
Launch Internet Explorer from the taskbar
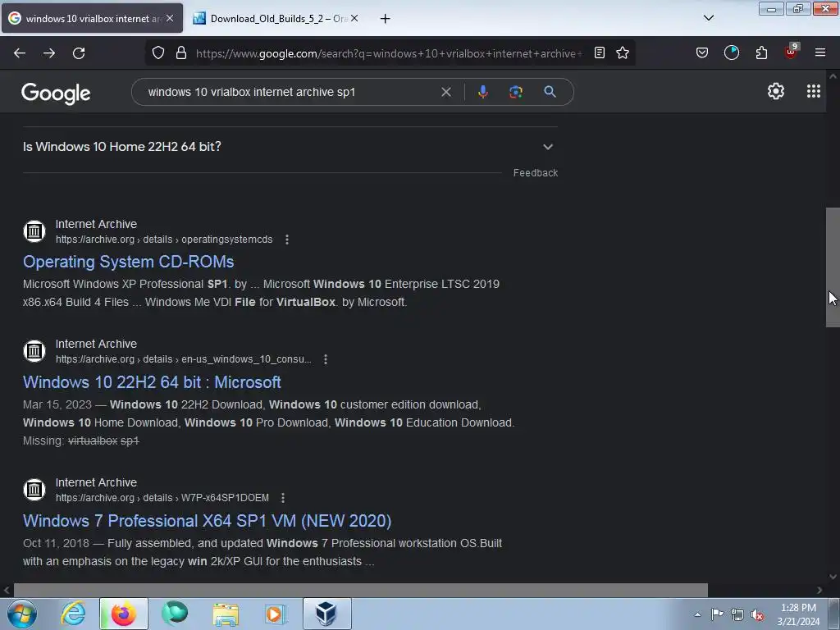click(73, 614)
